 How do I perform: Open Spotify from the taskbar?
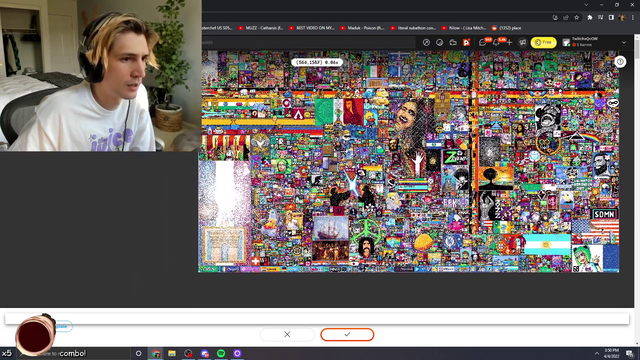(x=221, y=353)
